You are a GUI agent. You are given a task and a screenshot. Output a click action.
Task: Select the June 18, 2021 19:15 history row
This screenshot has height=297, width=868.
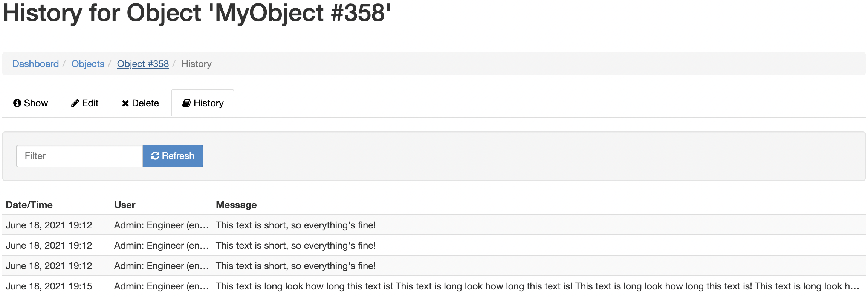[x=49, y=286]
